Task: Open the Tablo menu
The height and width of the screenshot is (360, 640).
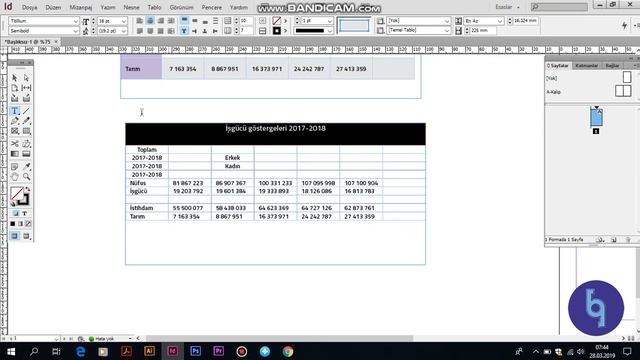Action: coord(154,7)
